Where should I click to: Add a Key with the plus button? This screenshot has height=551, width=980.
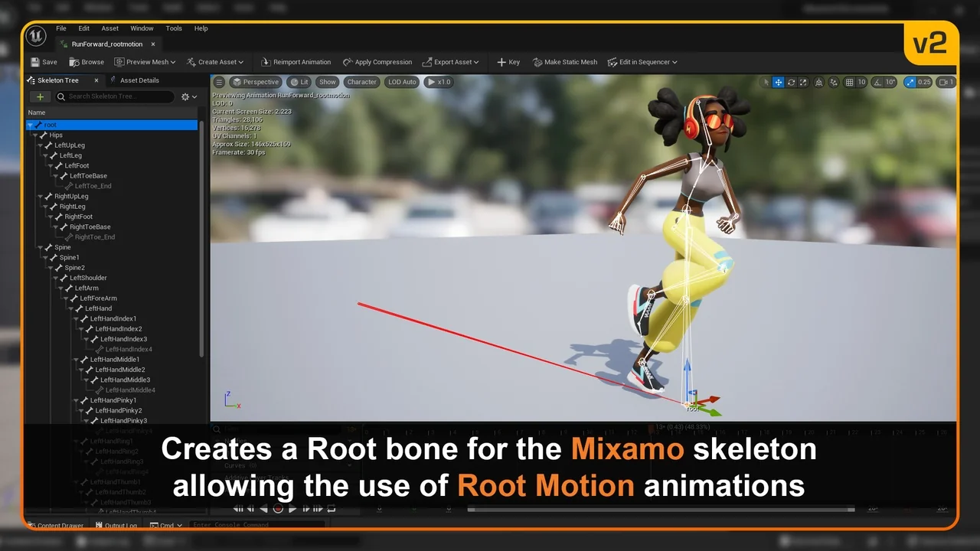[508, 62]
